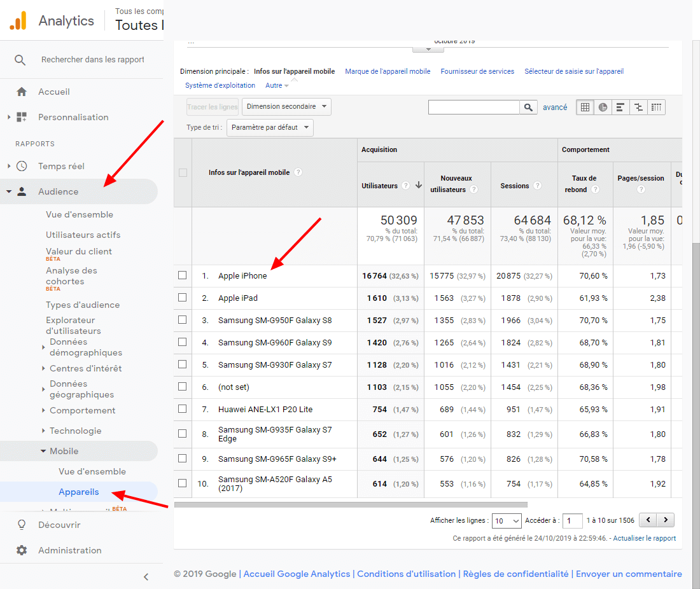
Task: Switch dimension to Marque de l'appareil mobile
Action: pos(388,71)
